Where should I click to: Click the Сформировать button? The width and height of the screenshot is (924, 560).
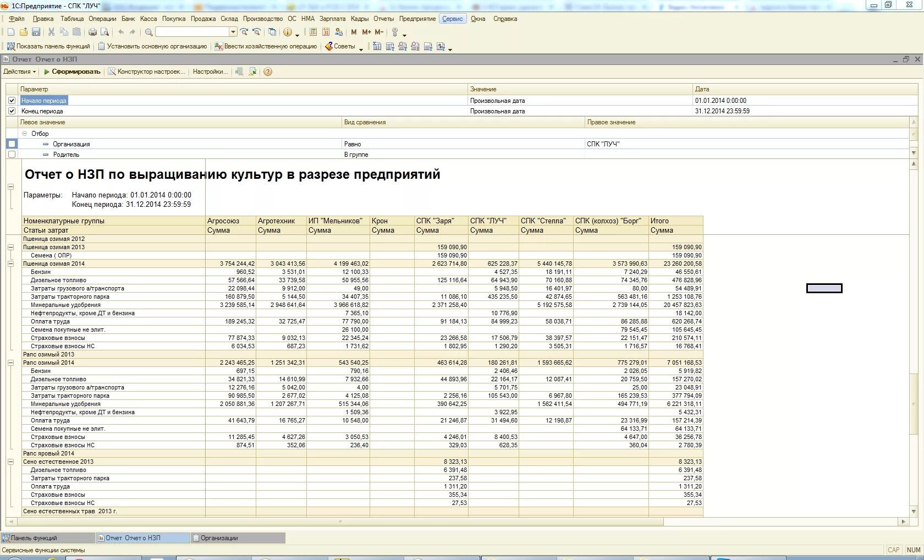coord(72,72)
